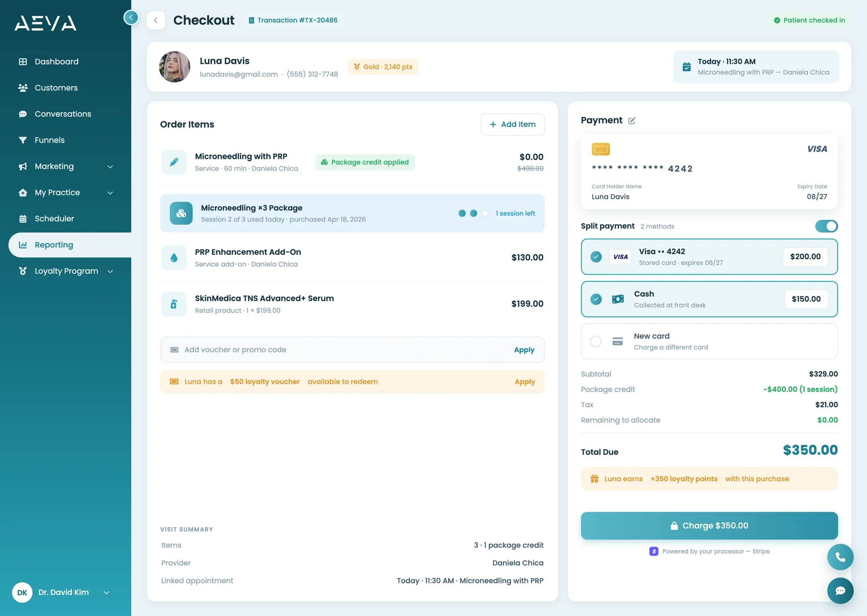Click the gift icon in loyalty points banner

pos(594,479)
